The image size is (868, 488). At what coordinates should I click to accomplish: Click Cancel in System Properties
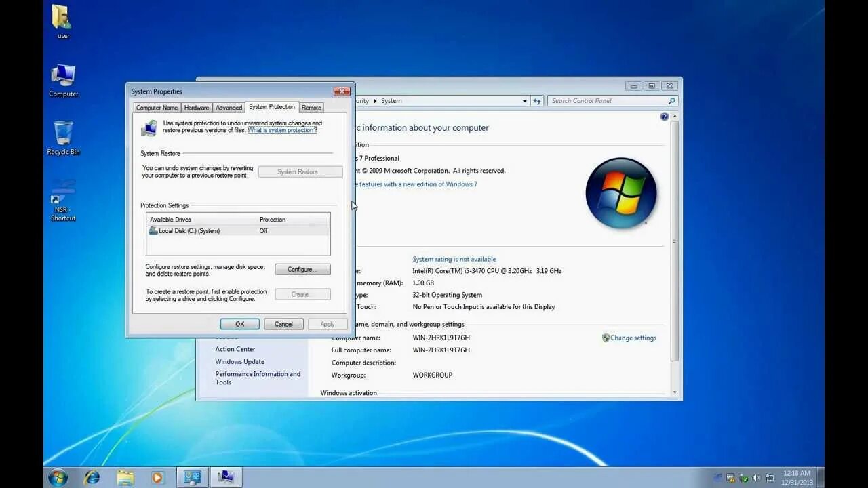coord(283,324)
